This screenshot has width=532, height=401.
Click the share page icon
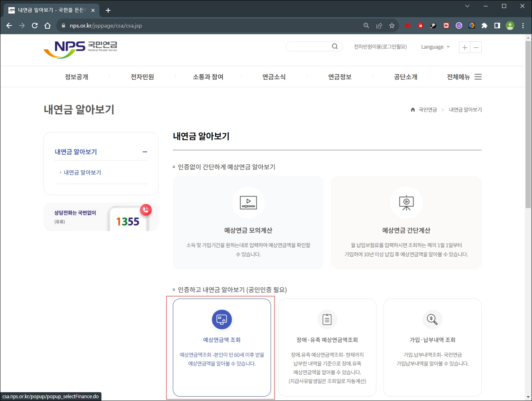379,26
